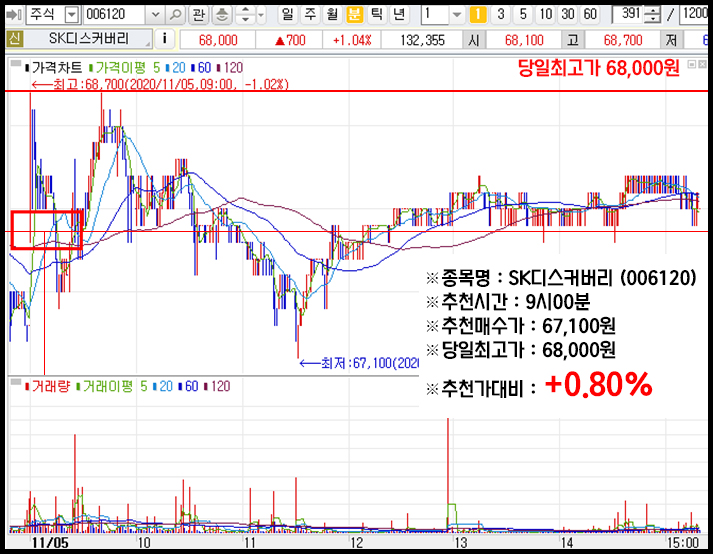Viewport: 713px width, 554px height.
Task: Select the 30-minute interval button
Action: (x=567, y=15)
